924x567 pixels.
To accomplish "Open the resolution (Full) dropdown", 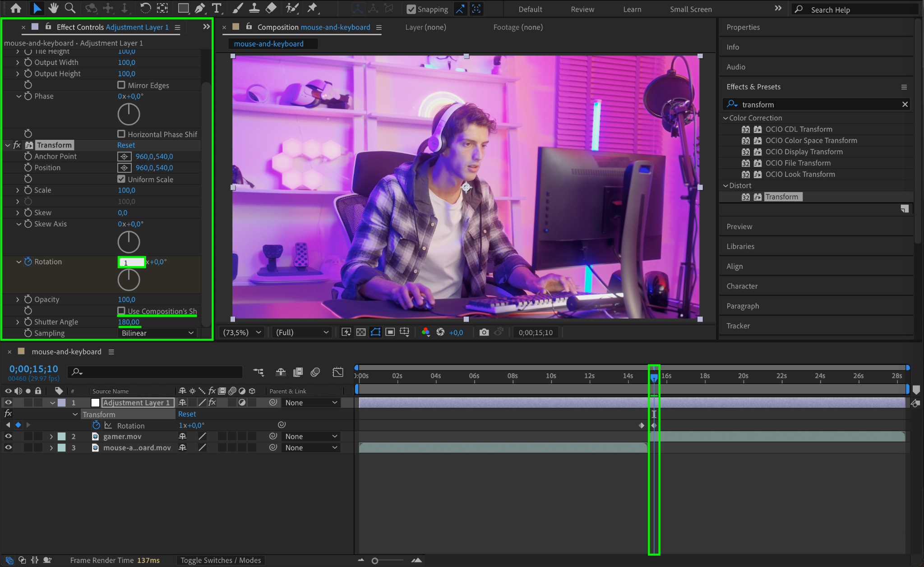I will pos(302,332).
